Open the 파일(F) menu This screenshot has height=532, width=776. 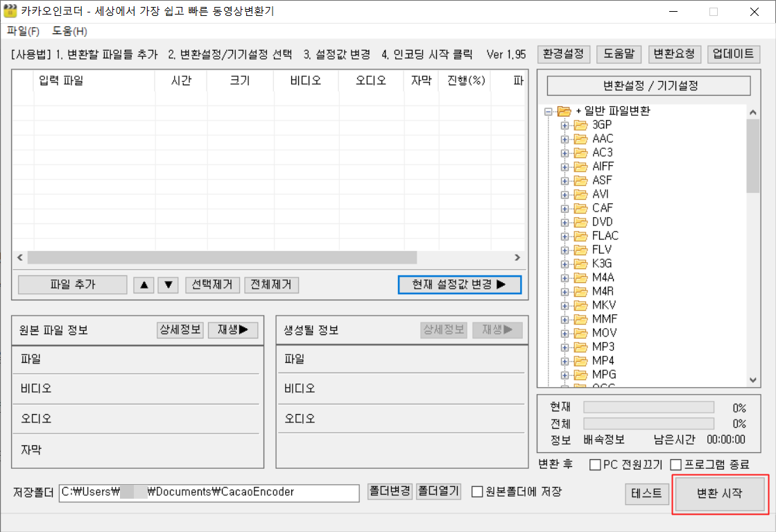(x=24, y=31)
